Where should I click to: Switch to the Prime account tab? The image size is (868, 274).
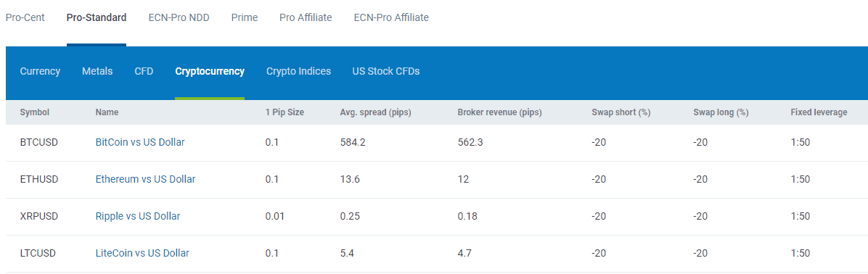pos(244,17)
